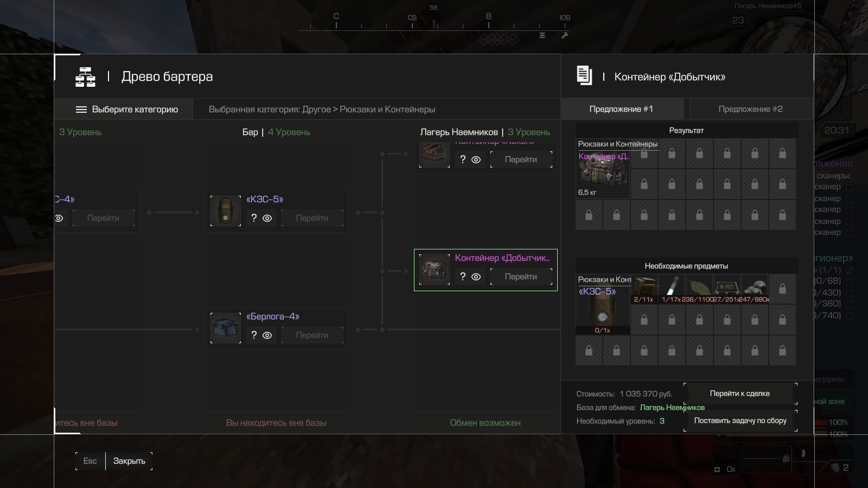Click Перейти on Контейнер «Добытчик» card
Image resolution: width=868 pixels, height=488 pixels.
click(x=521, y=277)
